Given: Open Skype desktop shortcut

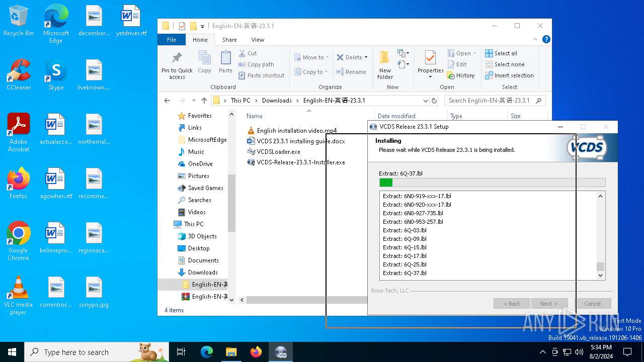Looking at the screenshot, I should pyautogui.click(x=56, y=74).
